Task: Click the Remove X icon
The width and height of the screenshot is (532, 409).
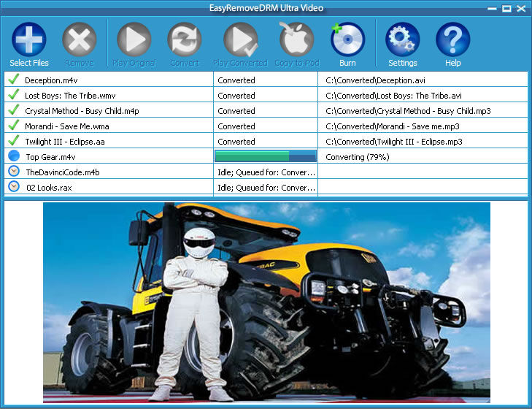Action: pyautogui.click(x=80, y=39)
